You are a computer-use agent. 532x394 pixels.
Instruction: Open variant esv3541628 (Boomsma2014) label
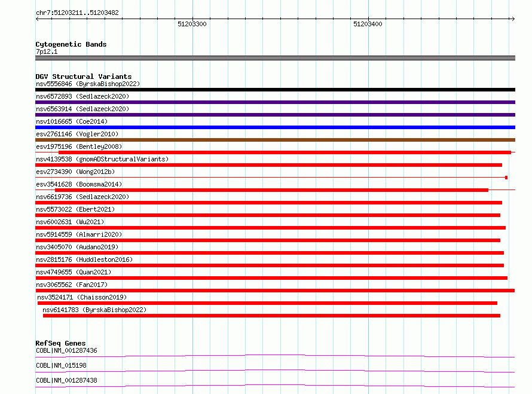click(79, 184)
